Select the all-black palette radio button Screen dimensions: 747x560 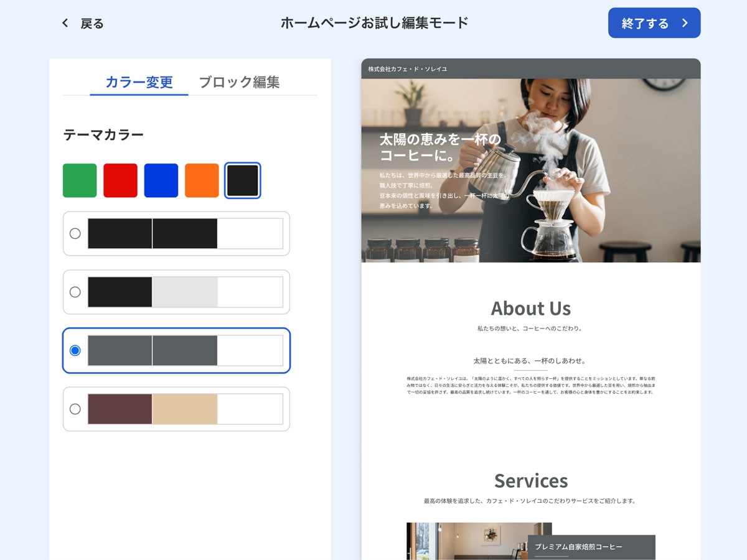[x=75, y=233]
